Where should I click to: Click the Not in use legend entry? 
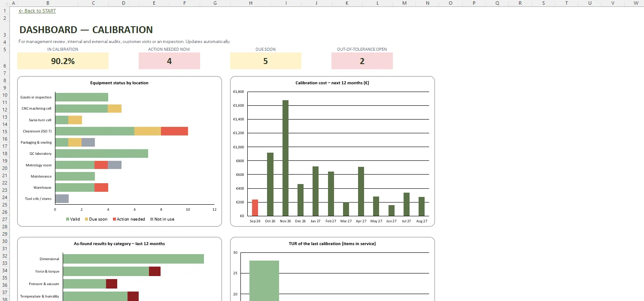pos(162,219)
